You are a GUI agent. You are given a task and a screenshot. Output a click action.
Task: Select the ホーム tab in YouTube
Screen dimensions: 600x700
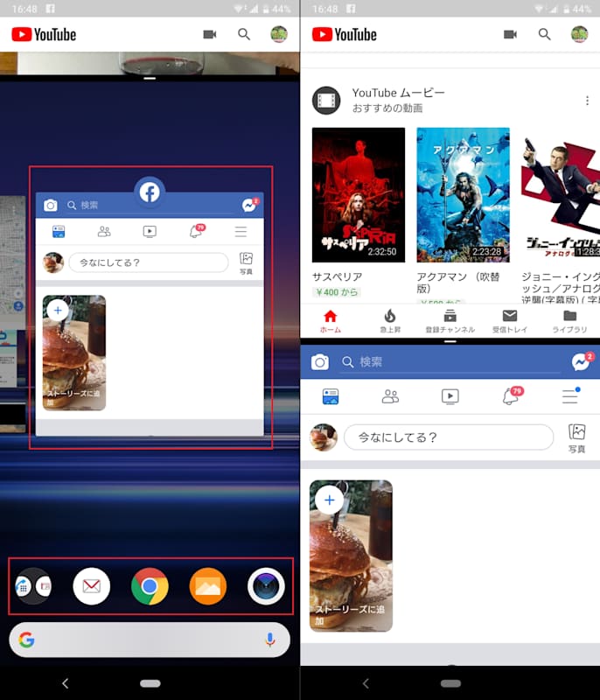[x=331, y=321]
